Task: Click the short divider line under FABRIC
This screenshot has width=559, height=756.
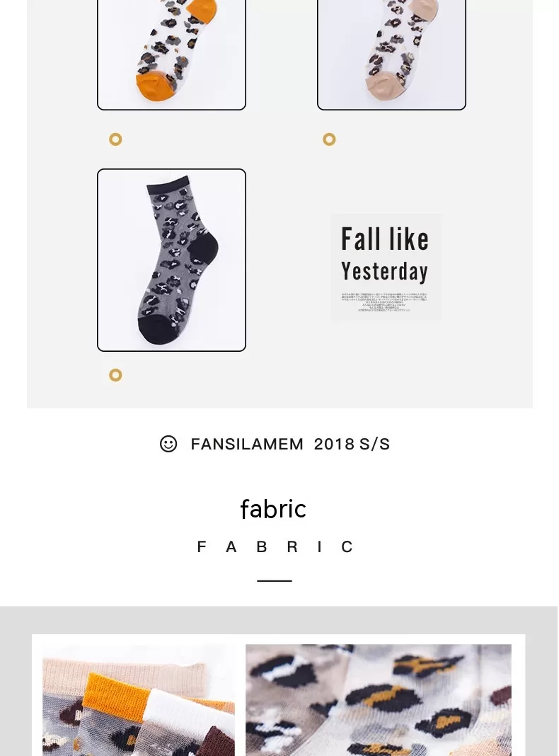Action: tap(275, 580)
